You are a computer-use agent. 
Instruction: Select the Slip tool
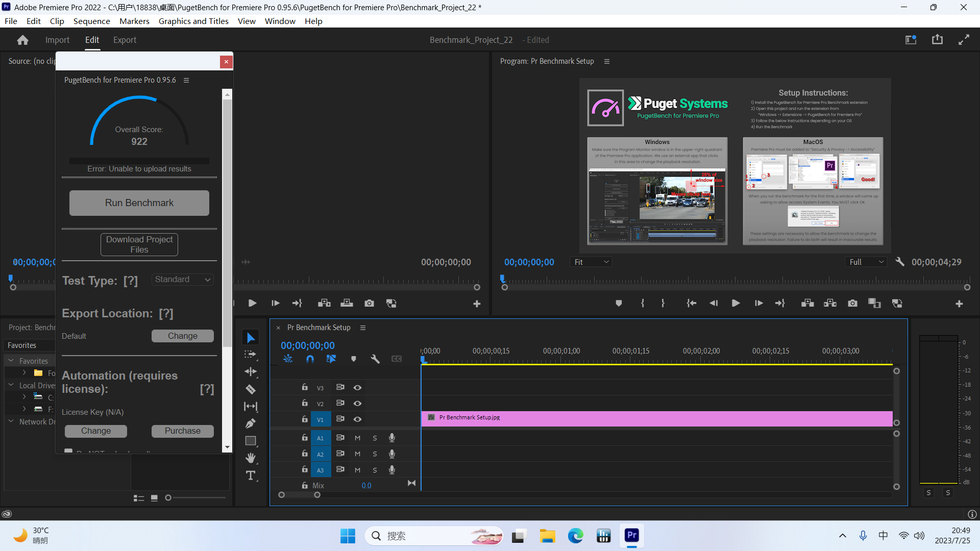[x=251, y=407]
